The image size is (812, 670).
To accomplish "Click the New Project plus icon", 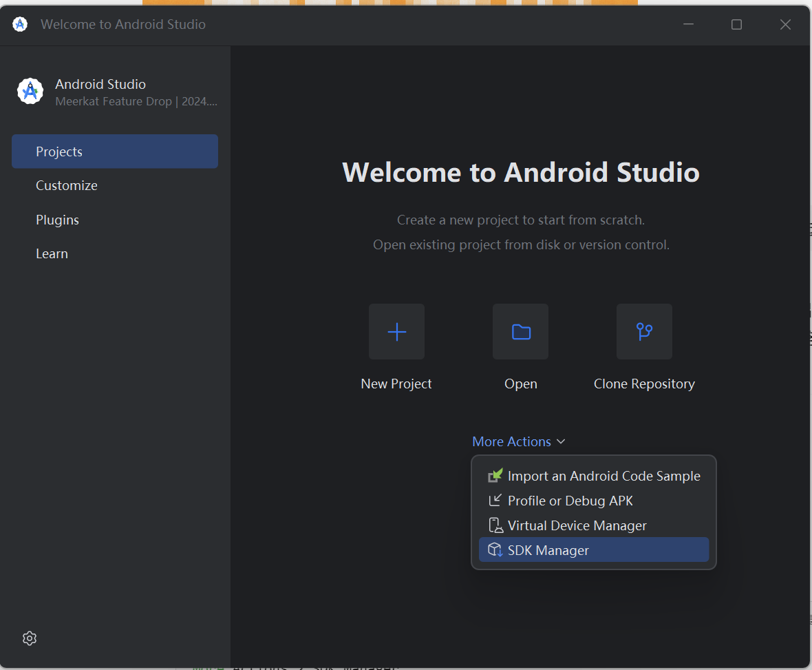I will coord(396,332).
